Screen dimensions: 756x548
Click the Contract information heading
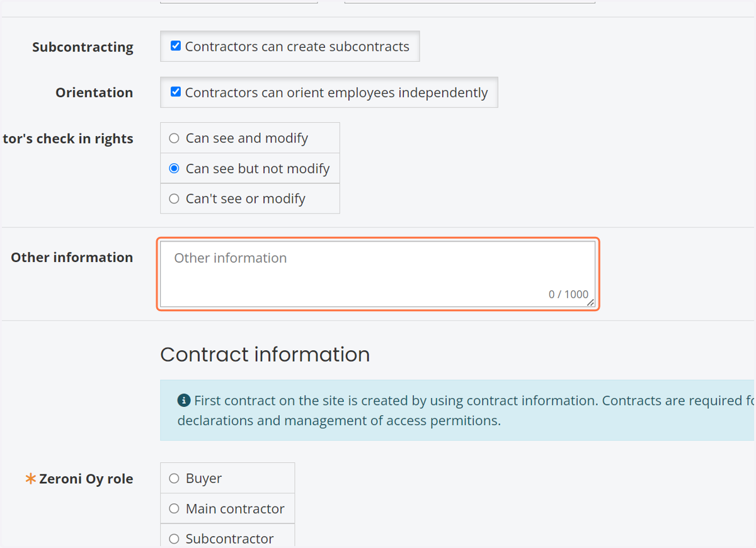pyautogui.click(x=265, y=354)
